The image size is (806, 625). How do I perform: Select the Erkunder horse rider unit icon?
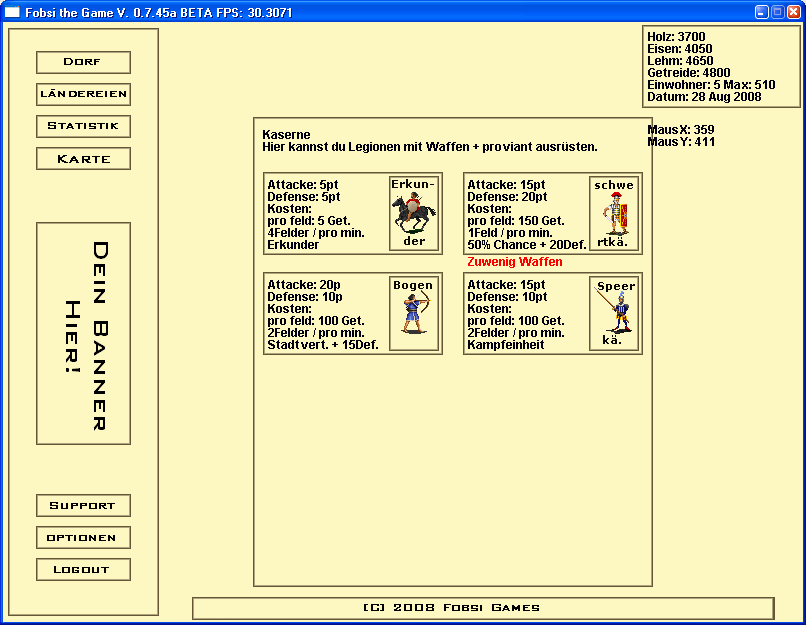414,213
